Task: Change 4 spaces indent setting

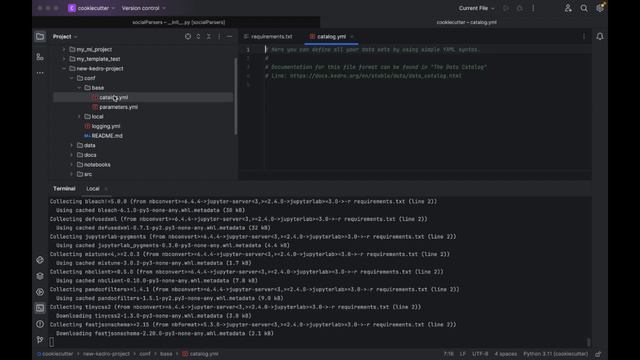Action: pos(506,354)
